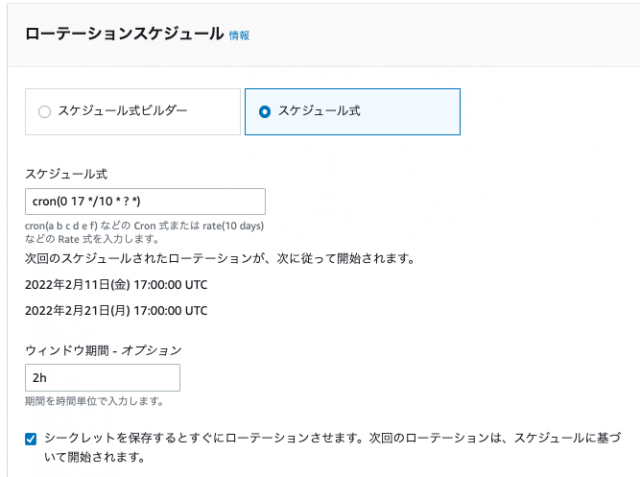Click the selected スケジュール式 tile label text
The height and width of the screenshot is (477, 640).
pos(319,111)
